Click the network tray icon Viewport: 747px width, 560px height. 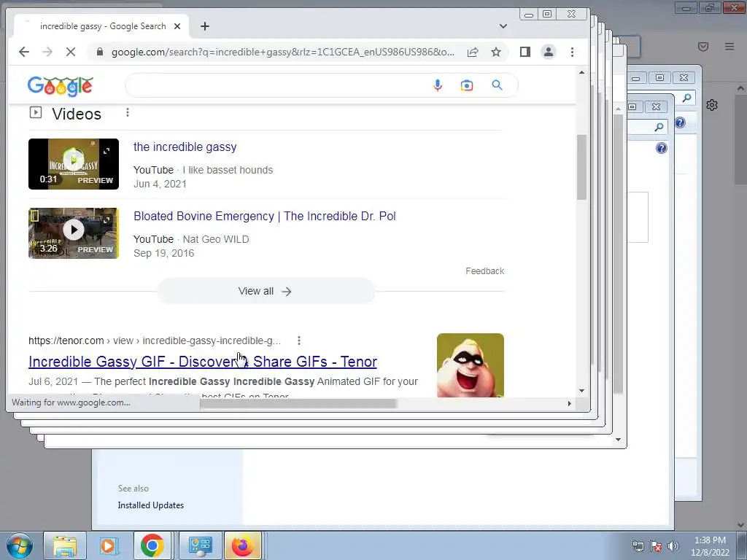point(638,546)
